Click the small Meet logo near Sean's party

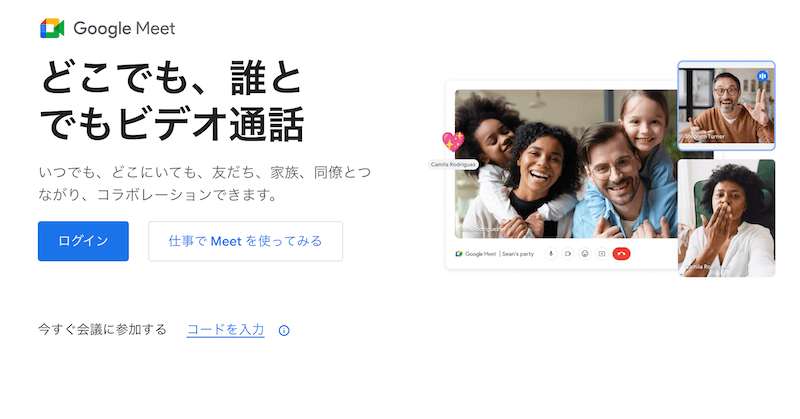click(459, 254)
